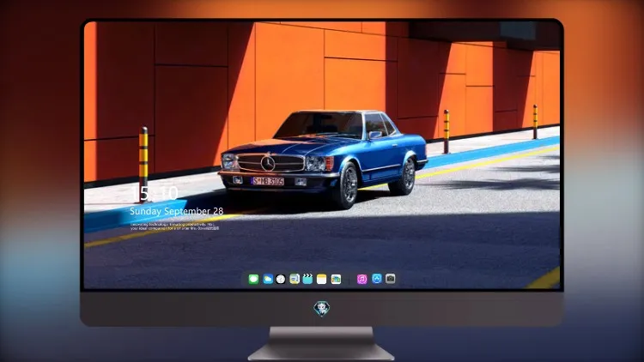The width and height of the screenshot is (644, 362).
Task: Launch the pink Music app
Action: [x=361, y=280]
